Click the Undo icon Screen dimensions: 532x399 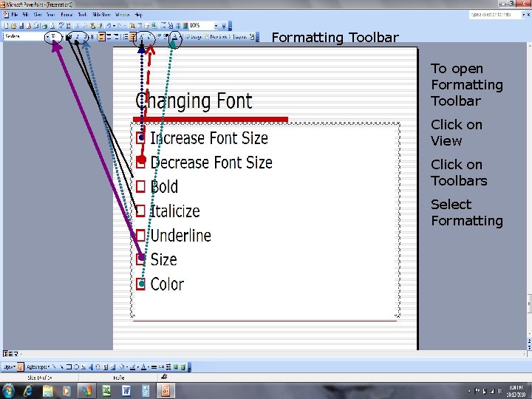[109, 26]
